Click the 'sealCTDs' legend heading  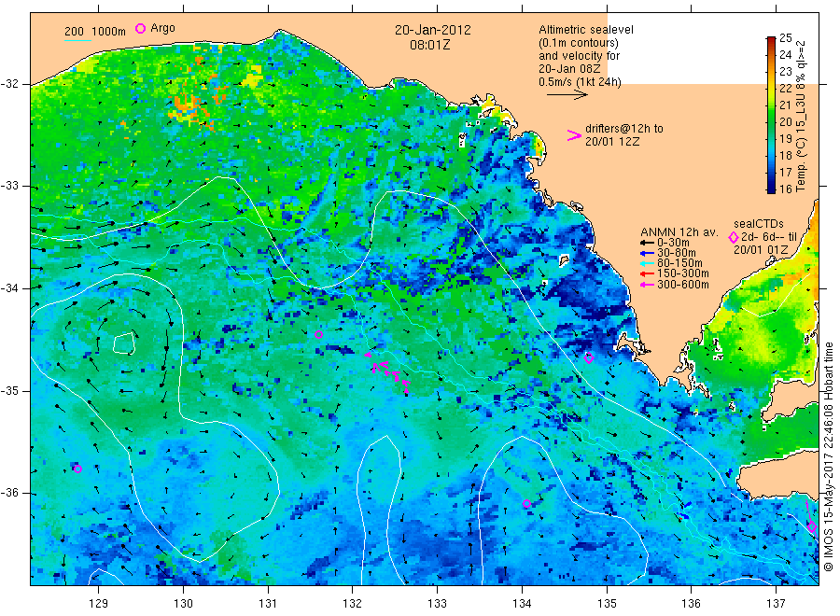[759, 224]
